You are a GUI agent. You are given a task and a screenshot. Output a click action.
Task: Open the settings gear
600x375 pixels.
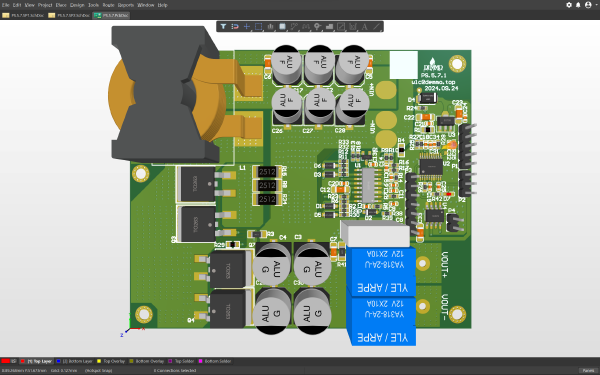pyautogui.click(x=569, y=5)
